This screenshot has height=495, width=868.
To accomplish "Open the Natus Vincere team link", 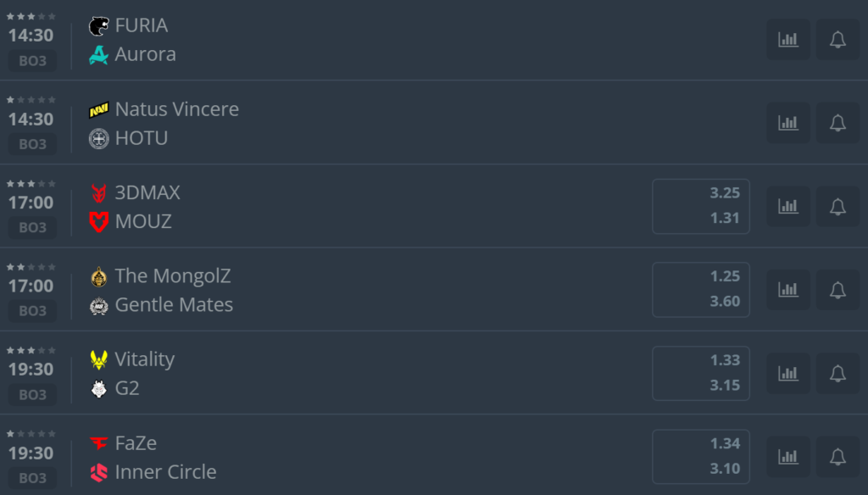I will (x=176, y=109).
